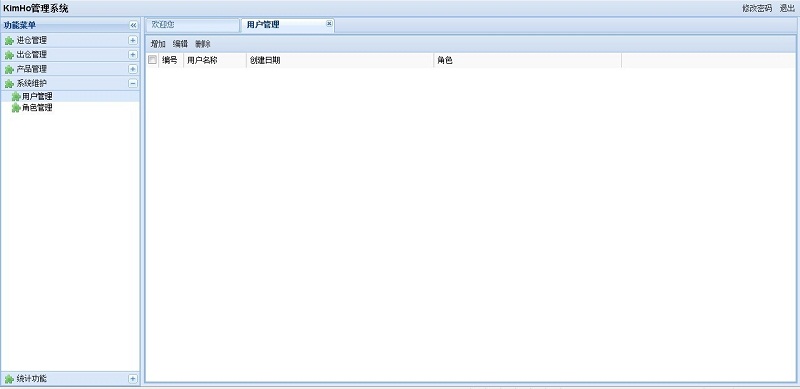Click the green icon beside 用户管理 tree item
The width and height of the screenshot is (800, 389).
[x=16, y=96]
